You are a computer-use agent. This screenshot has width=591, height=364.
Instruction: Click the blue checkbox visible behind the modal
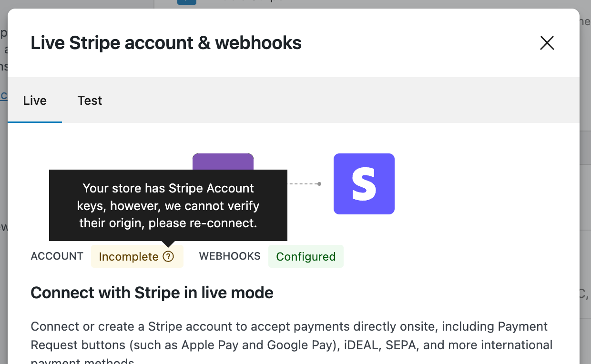(187, 2)
